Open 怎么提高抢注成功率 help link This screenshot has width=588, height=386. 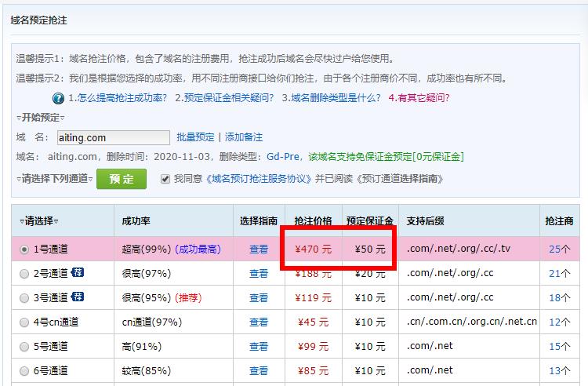117,98
